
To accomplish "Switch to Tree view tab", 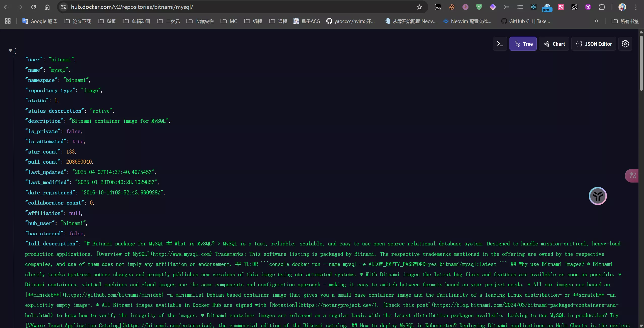I will [523, 44].
